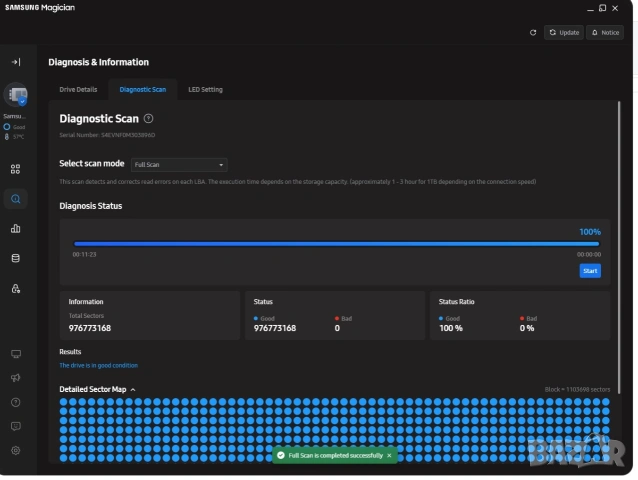Viewport: 638px width, 480px height.
Task: Switch to the LED Setting tab
Action: coord(205,89)
